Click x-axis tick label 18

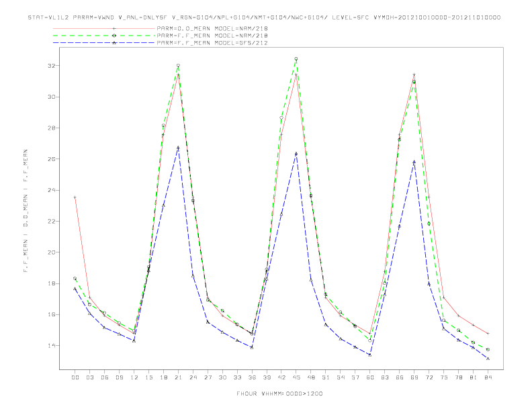point(163,377)
